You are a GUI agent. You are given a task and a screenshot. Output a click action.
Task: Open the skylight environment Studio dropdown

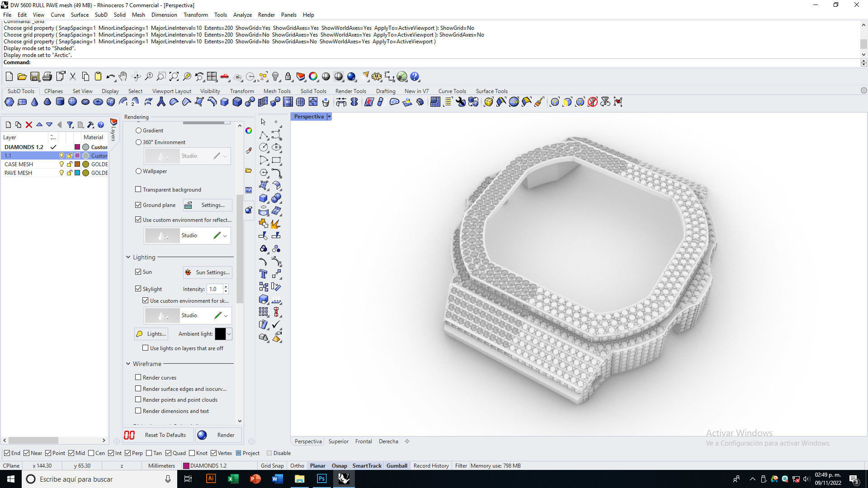226,316
